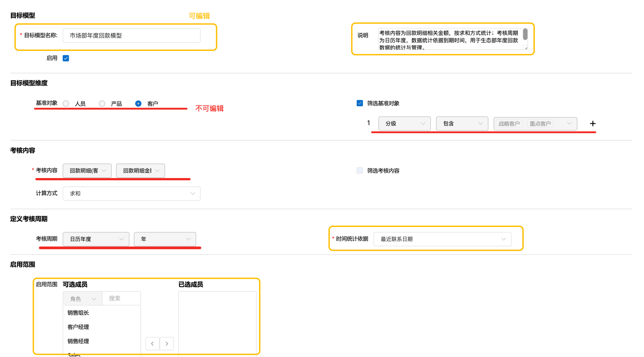The image size is (644, 357).
Task: Expand the 时间统计依据 最近联系日期 dropdown
Action: 442,239
